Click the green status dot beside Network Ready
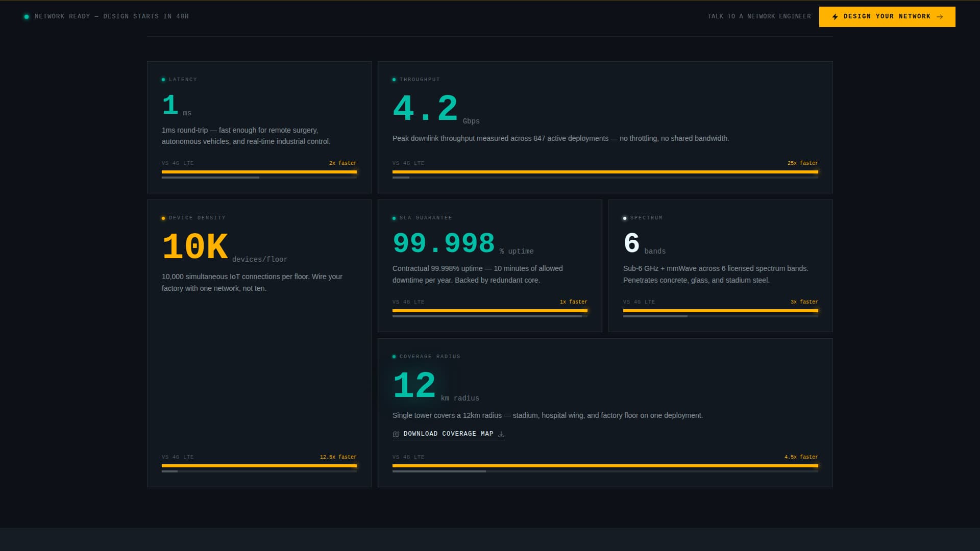The width and height of the screenshot is (980, 551). tap(27, 17)
